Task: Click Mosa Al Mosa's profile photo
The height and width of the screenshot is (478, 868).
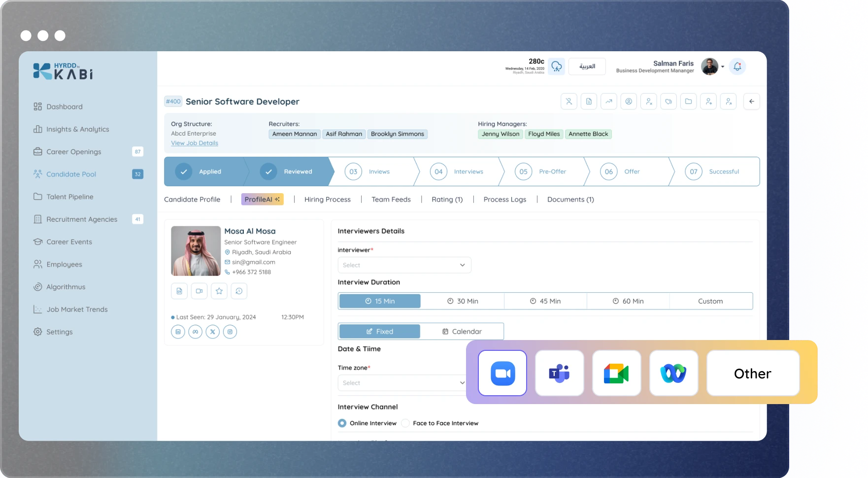Action: pyautogui.click(x=196, y=251)
